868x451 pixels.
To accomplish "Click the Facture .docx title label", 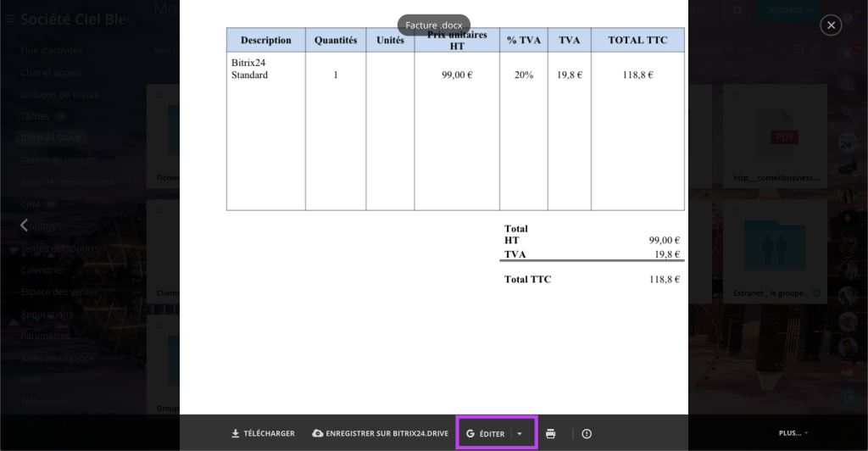I will [433, 25].
